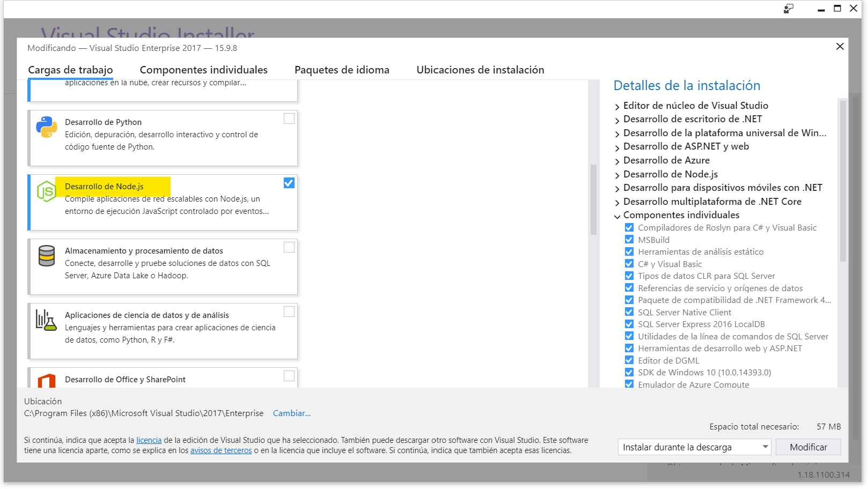Select Desarrollo de Node.js workload title
Viewport: 868px width, 489px height.
(x=104, y=187)
